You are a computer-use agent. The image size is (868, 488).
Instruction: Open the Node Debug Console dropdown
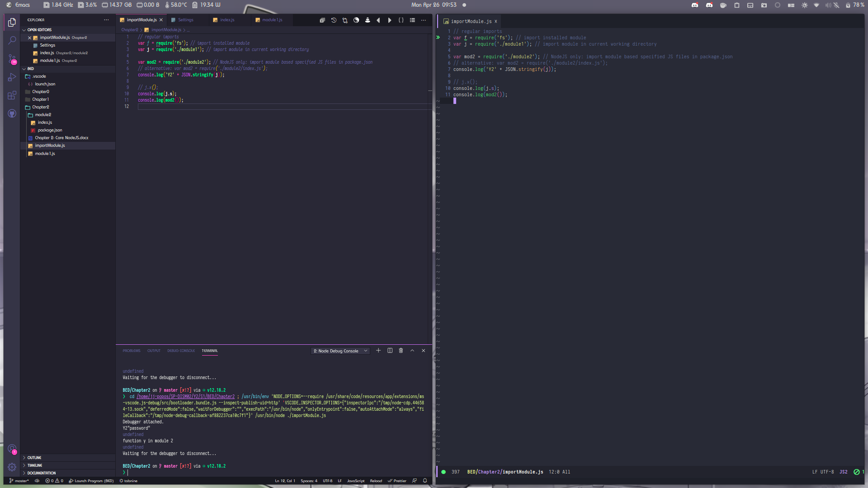pos(340,351)
